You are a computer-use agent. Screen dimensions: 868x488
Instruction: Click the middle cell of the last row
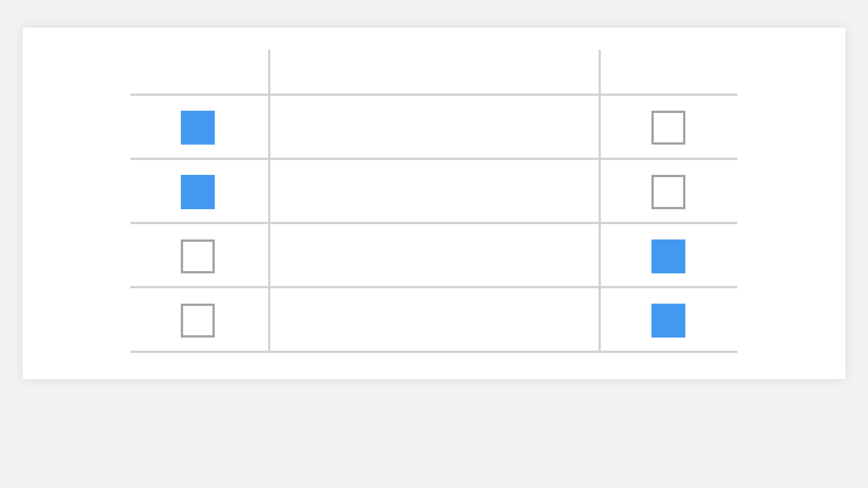434,319
